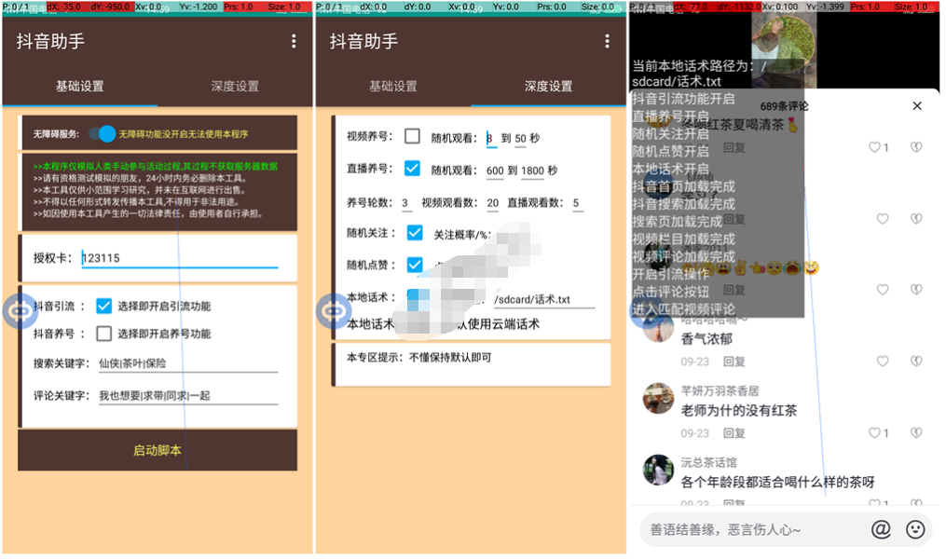Viewport: 946px width, 560px height.
Task: Edit 直播养号 maximum 1800 seconds field
Action: (532, 171)
